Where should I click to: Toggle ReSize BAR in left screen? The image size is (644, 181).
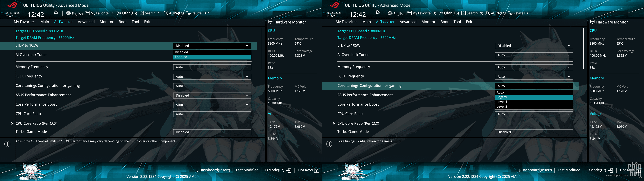[x=197, y=13]
